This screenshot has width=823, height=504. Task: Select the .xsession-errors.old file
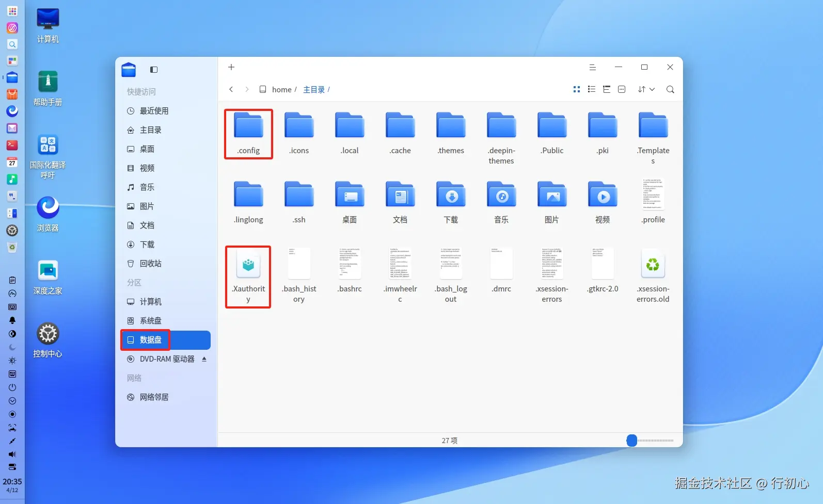point(653,276)
